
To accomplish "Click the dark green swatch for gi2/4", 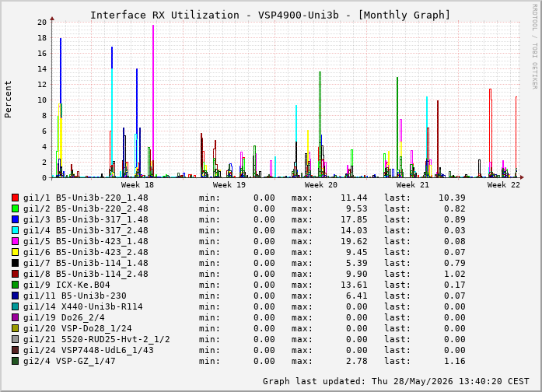I will (x=15, y=361).
